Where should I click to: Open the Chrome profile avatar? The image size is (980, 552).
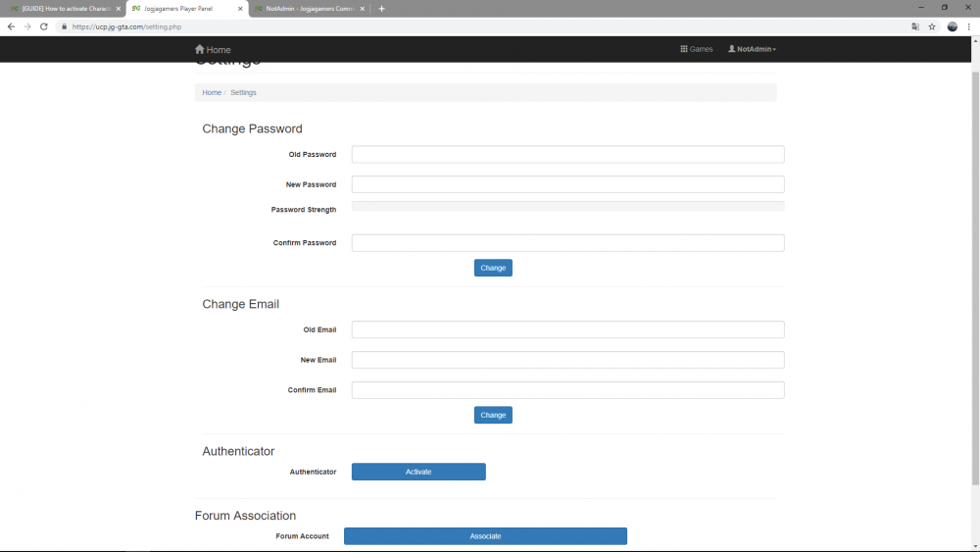[x=952, y=26]
